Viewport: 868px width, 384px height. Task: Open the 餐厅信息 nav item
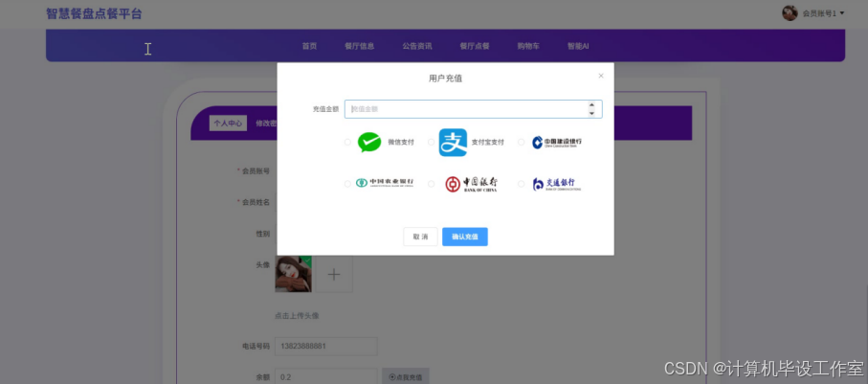pos(359,46)
